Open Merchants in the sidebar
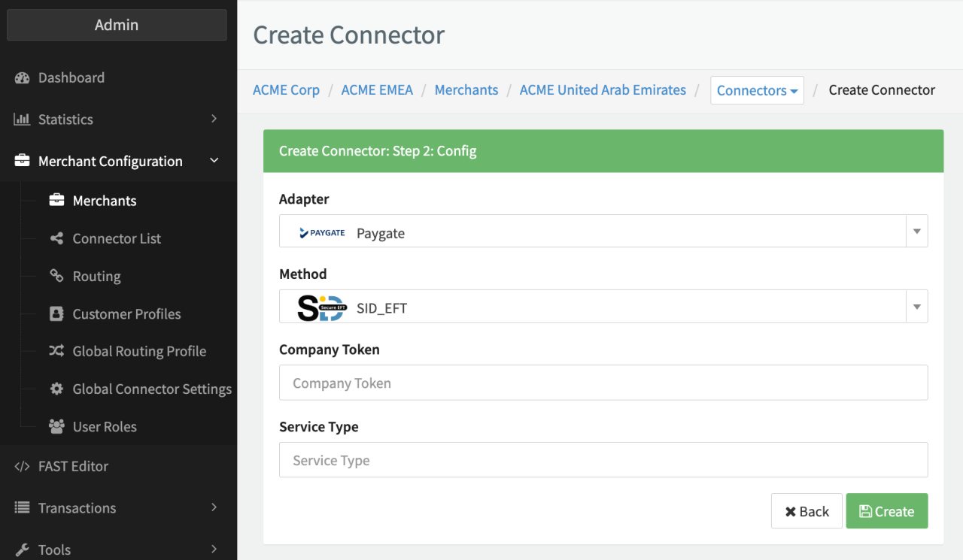Image resolution: width=963 pixels, height=560 pixels. pyautogui.click(x=105, y=201)
